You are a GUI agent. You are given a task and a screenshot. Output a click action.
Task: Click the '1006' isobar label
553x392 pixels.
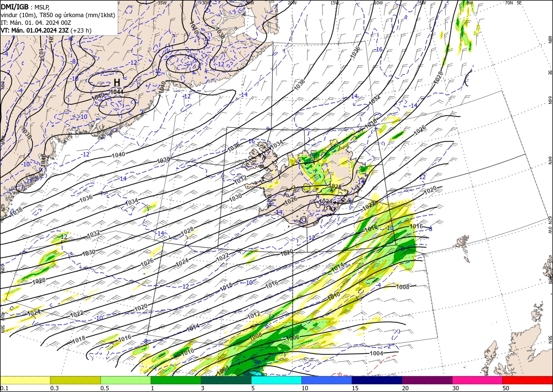point(293,337)
